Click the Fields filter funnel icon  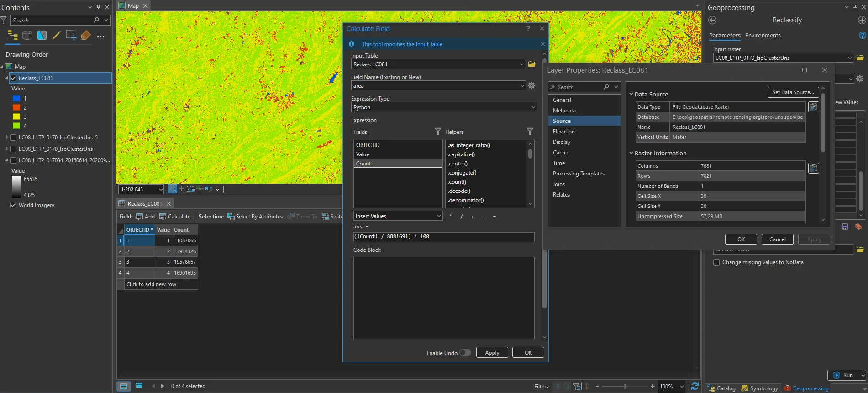coord(438,132)
